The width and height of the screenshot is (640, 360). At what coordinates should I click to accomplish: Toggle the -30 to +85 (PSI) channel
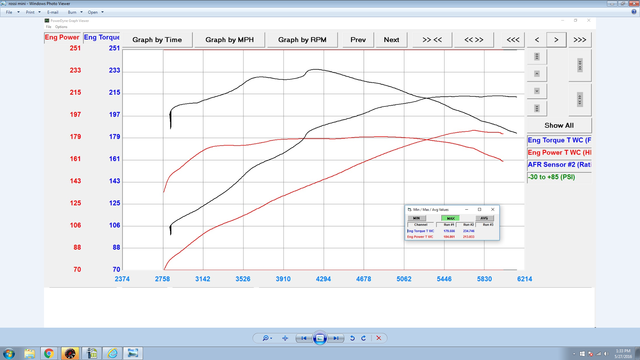(559, 177)
